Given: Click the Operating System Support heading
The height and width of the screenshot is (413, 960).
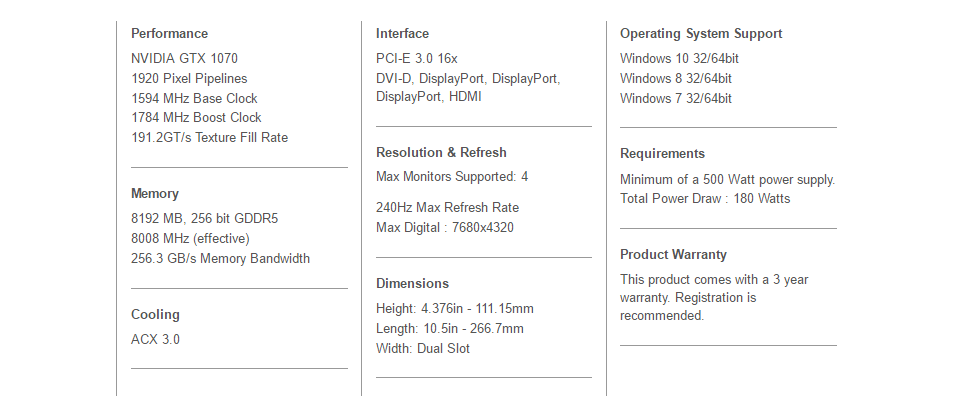Looking at the screenshot, I should tap(701, 34).
